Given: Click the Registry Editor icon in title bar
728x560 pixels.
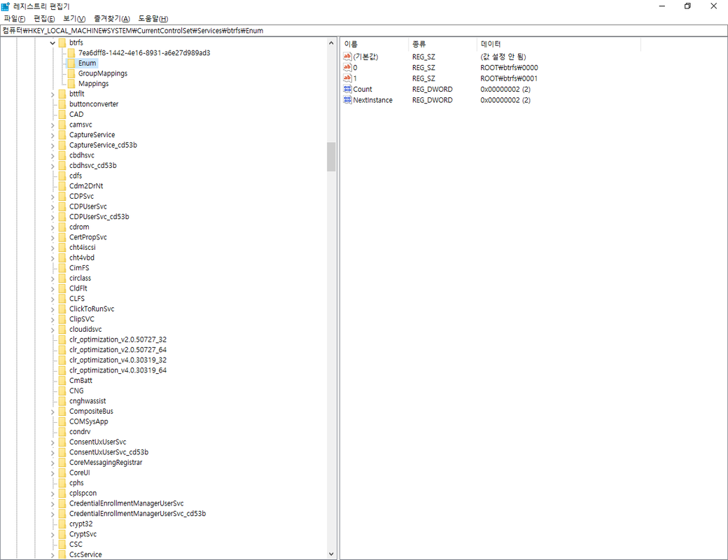Looking at the screenshot, I should [6, 6].
